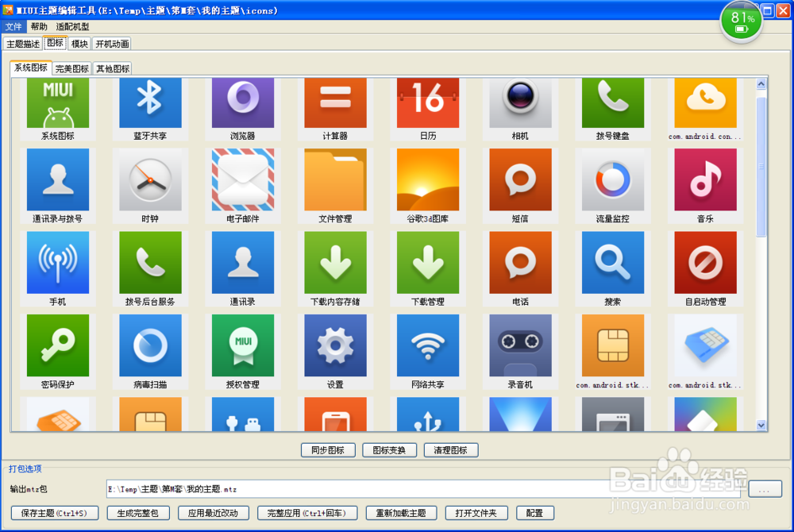Click the 重新加载主题 button
794x532 pixels.
(401, 513)
